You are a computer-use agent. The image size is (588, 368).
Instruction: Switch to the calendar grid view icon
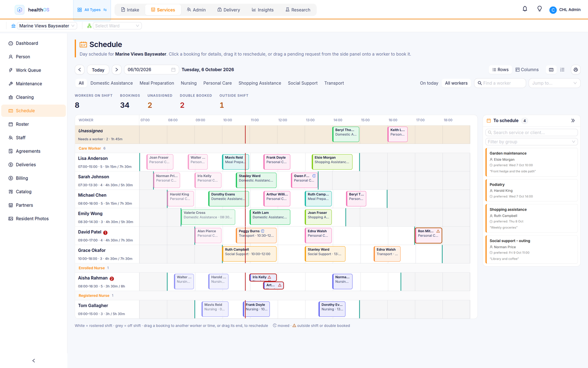551,70
